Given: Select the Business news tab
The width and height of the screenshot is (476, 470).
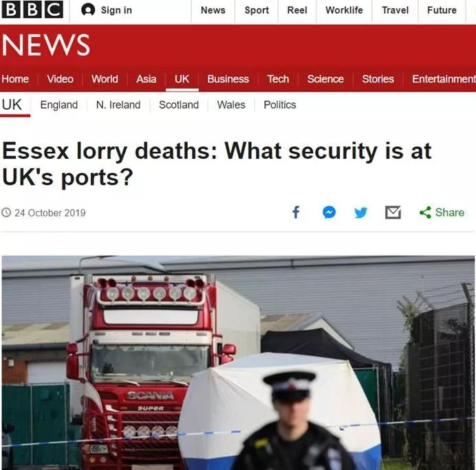Looking at the screenshot, I should pyautogui.click(x=228, y=79).
